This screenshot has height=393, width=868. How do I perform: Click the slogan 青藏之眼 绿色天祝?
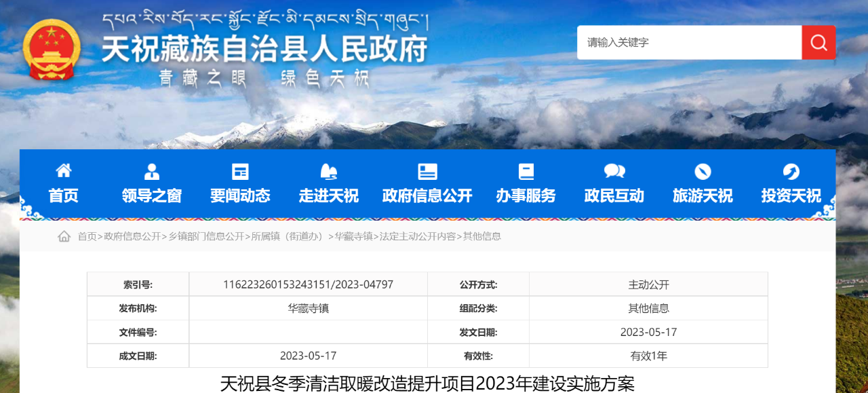tap(264, 79)
